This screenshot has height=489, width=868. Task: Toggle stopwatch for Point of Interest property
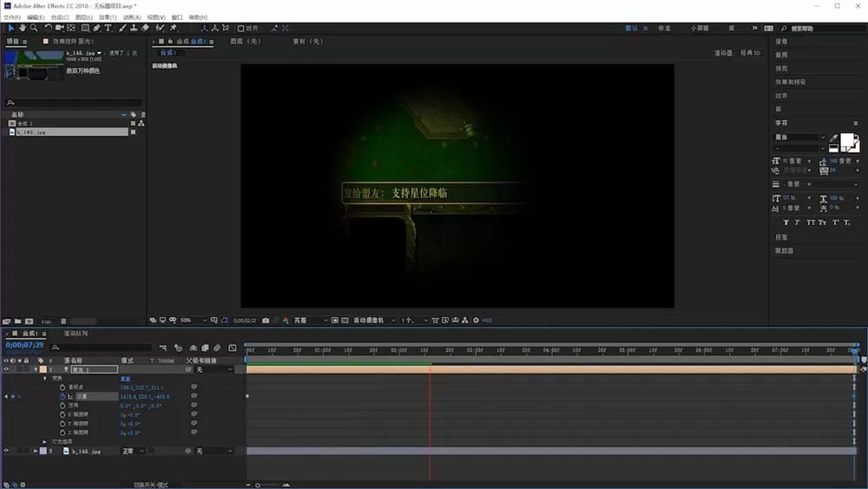[x=62, y=387]
